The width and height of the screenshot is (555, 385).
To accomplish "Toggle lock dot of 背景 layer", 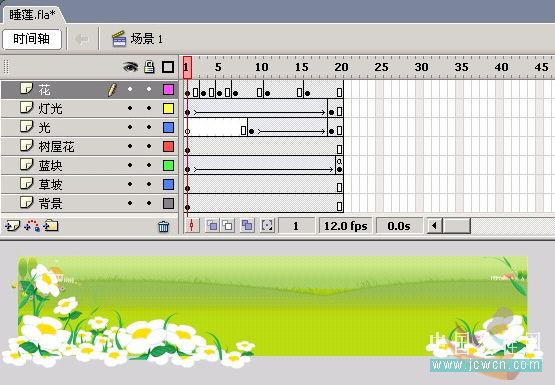I will [149, 203].
